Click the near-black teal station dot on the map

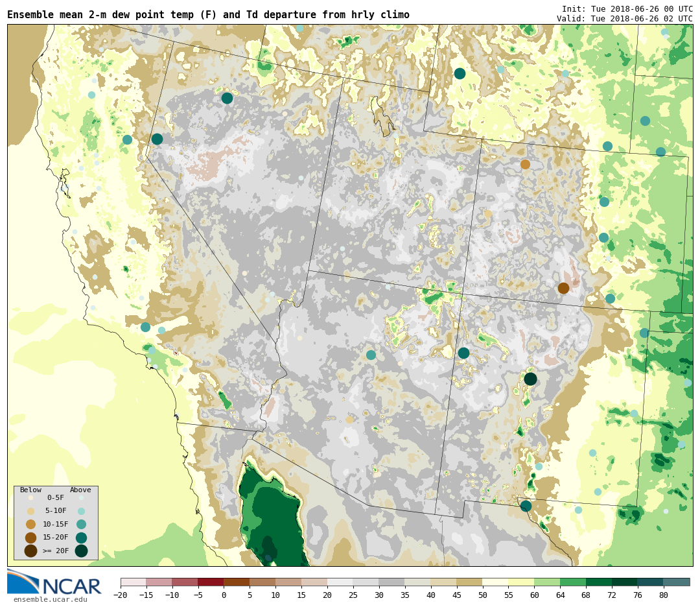pos(530,379)
